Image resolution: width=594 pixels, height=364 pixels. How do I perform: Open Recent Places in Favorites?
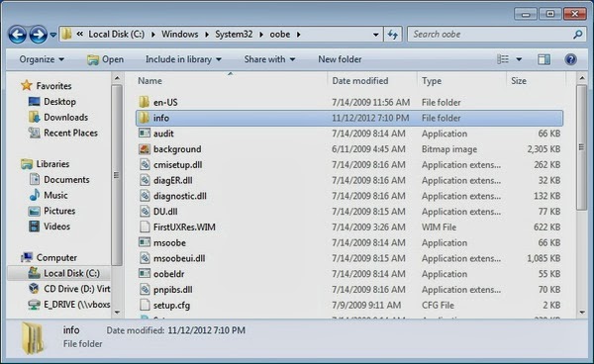coord(70,133)
